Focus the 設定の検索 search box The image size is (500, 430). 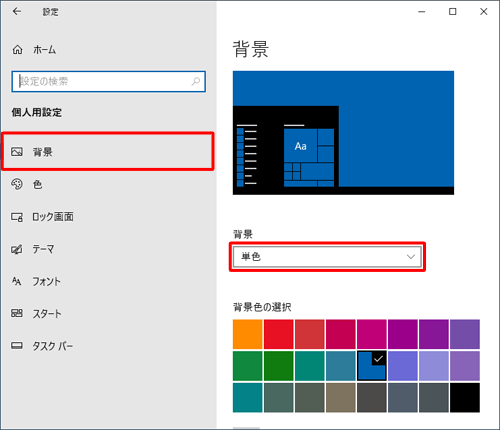tap(109, 81)
